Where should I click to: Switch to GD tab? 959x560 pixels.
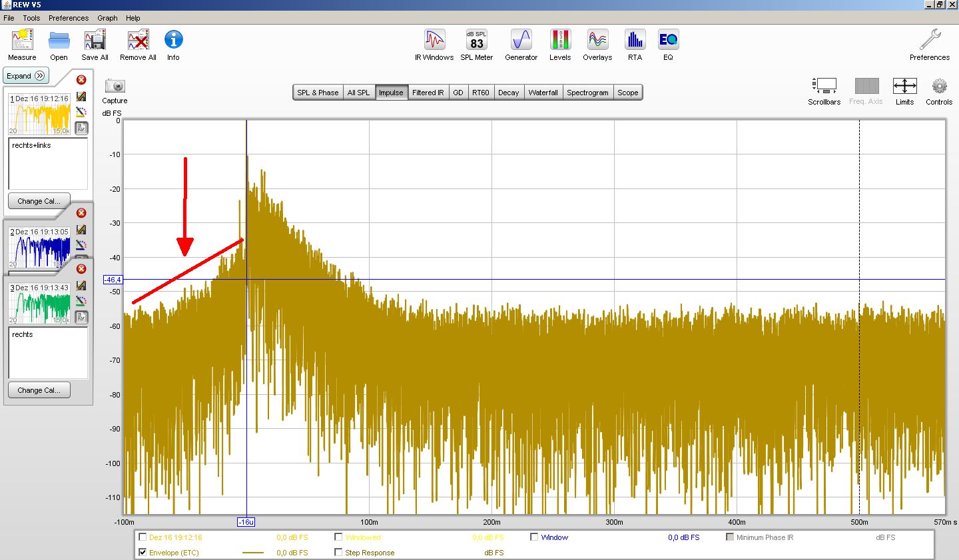coord(458,93)
